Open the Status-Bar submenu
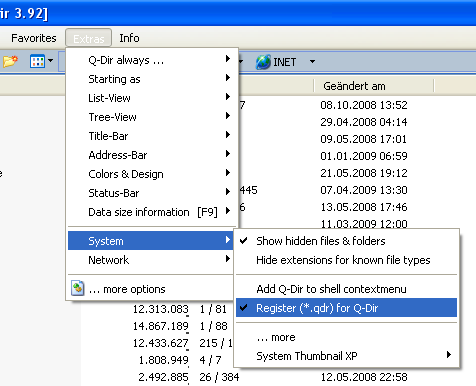Viewport: 476px width, 386px height. (x=152, y=193)
